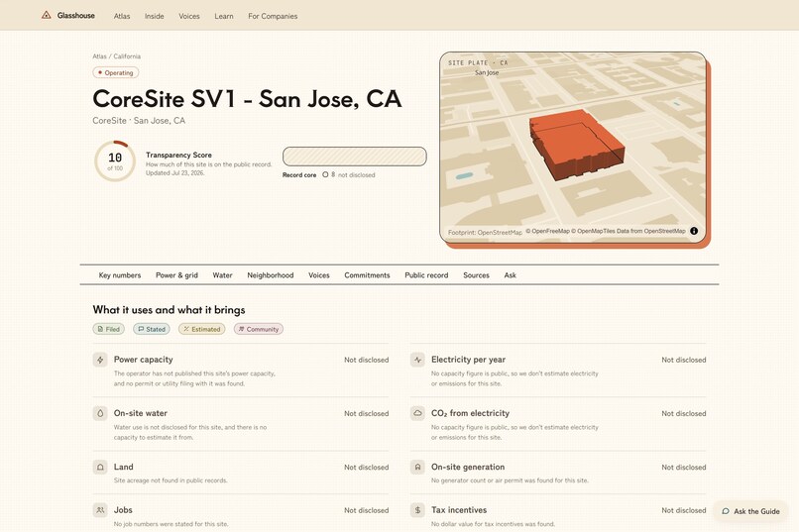Click the Jobs people icon

[100, 510]
